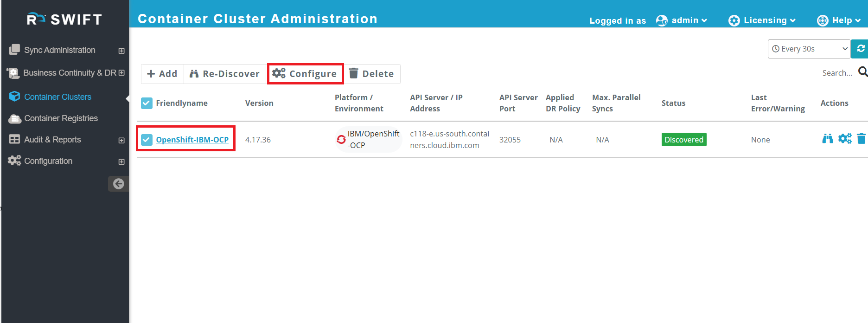Sort by the API Server / IP Address header
This screenshot has height=323, width=868.
tap(436, 103)
